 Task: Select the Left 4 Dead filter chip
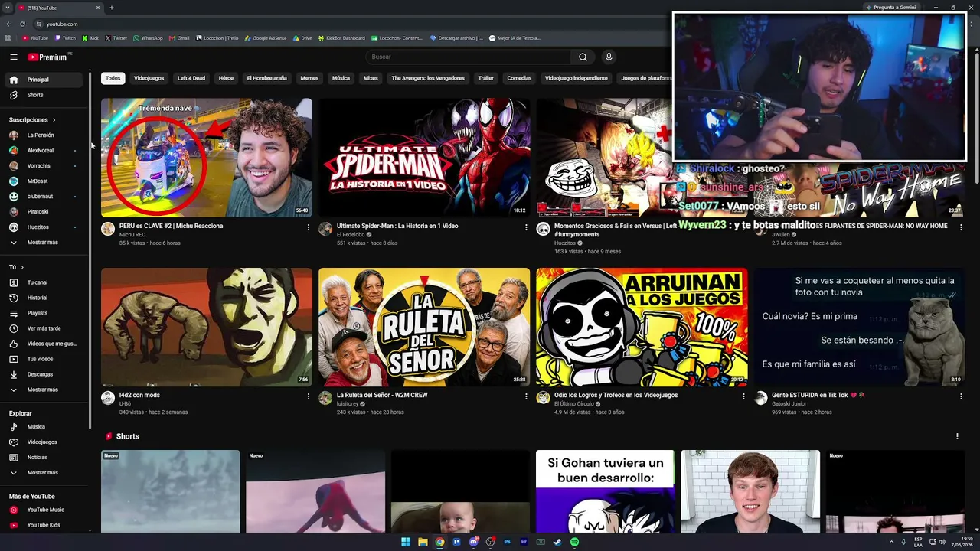click(191, 78)
